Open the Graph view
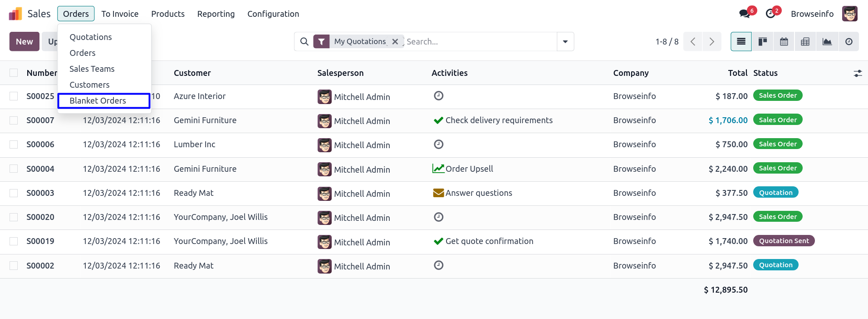The width and height of the screenshot is (868, 319). (827, 42)
